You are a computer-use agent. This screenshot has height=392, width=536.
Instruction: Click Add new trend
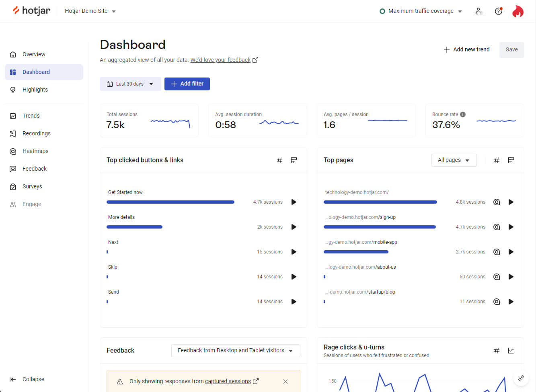click(466, 49)
